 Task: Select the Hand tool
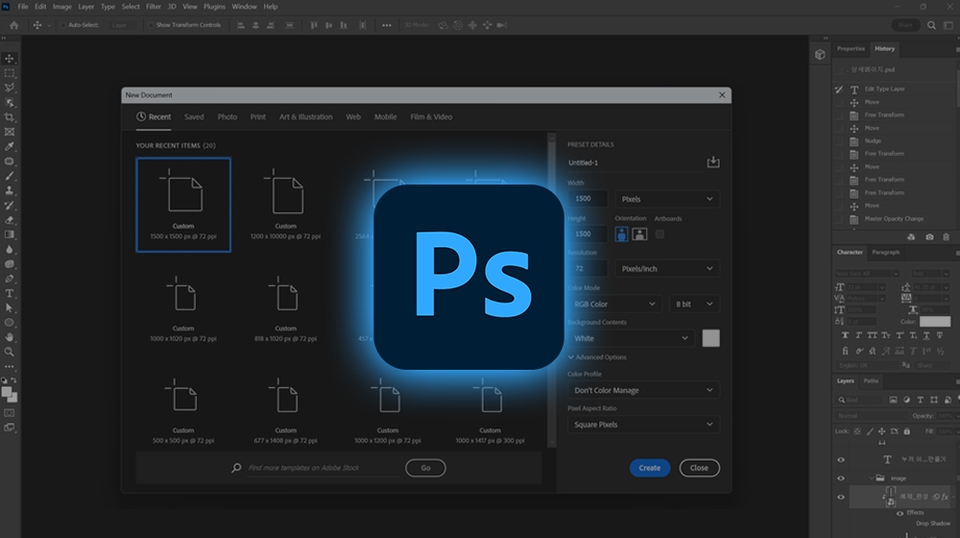[9, 337]
